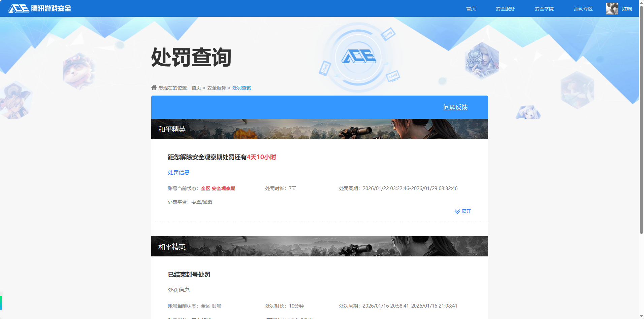Click the home icon in the breadcrumb
This screenshot has height=319, width=644.
(x=153, y=87)
